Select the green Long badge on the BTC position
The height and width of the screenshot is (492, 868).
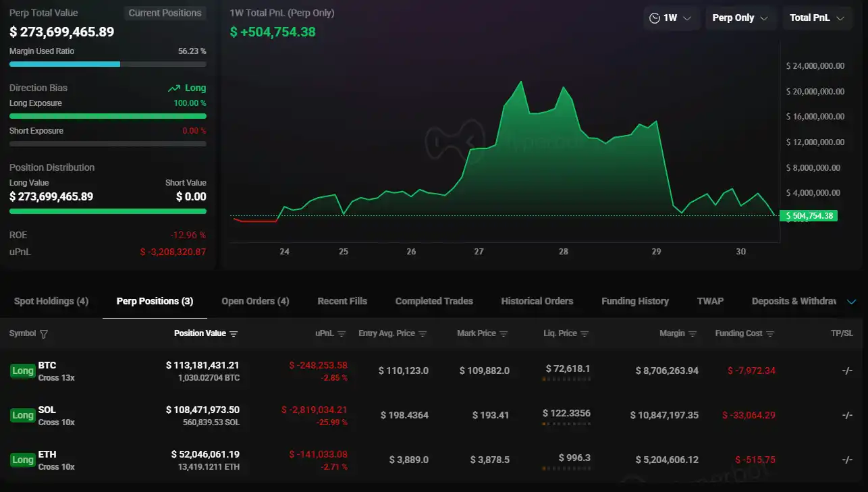tap(22, 371)
